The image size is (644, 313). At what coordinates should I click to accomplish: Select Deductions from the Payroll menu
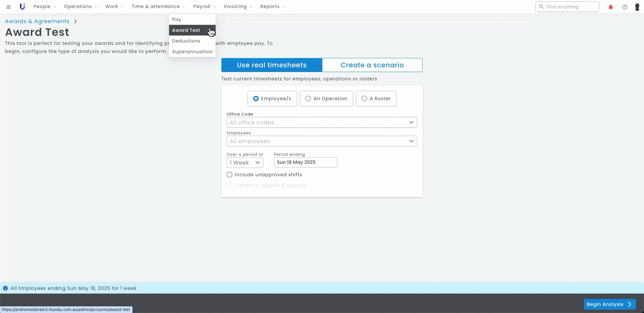click(186, 41)
